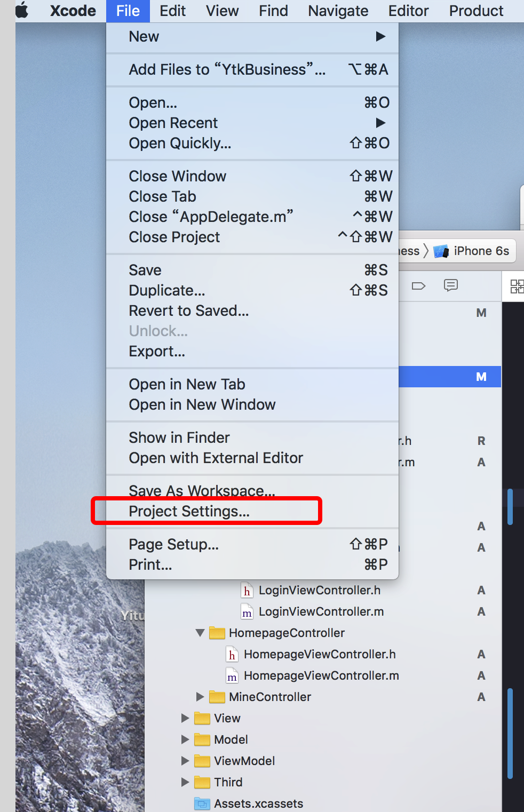Show the breakpoint navigator tag icon
The image size is (524, 812).
coord(419,286)
